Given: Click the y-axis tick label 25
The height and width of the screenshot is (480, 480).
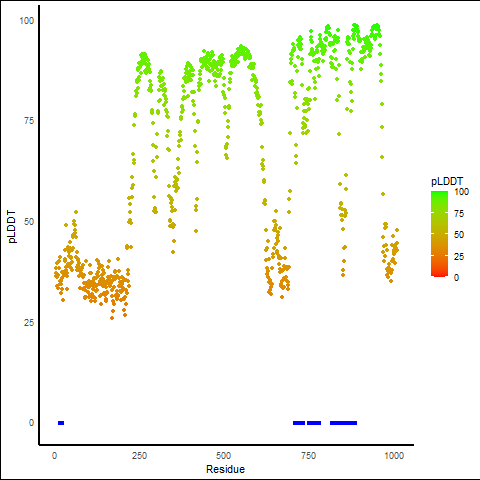Looking at the screenshot, I should [29, 322].
